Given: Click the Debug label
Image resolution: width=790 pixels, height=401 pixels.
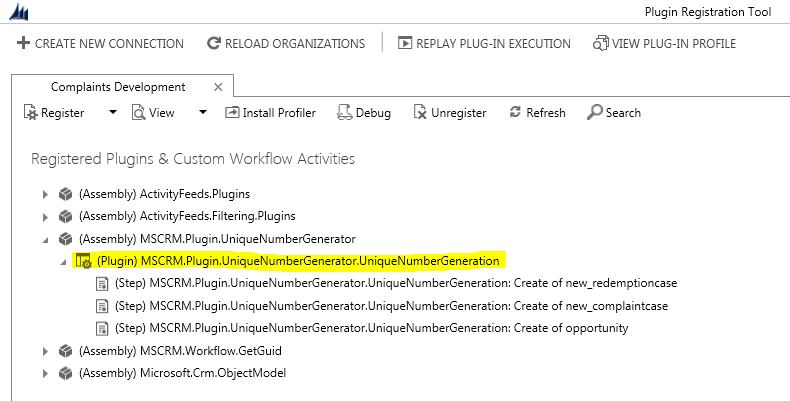Looking at the screenshot, I should click(x=373, y=113).
